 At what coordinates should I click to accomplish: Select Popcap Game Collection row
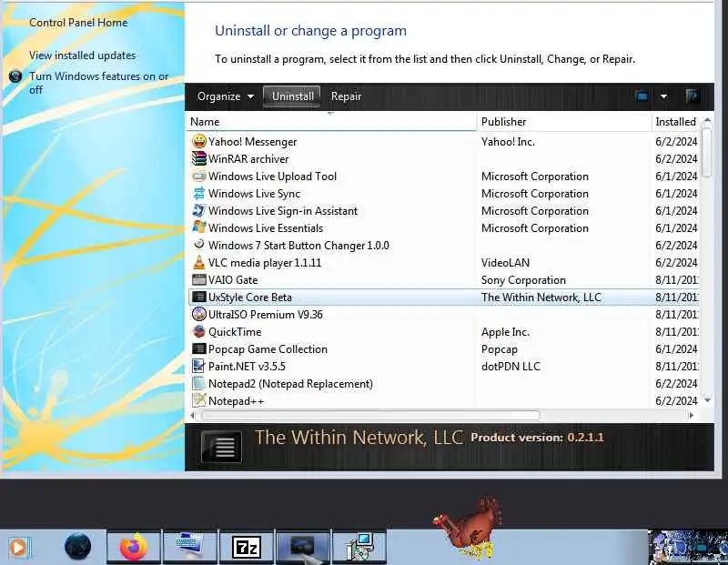click(444, 348)
